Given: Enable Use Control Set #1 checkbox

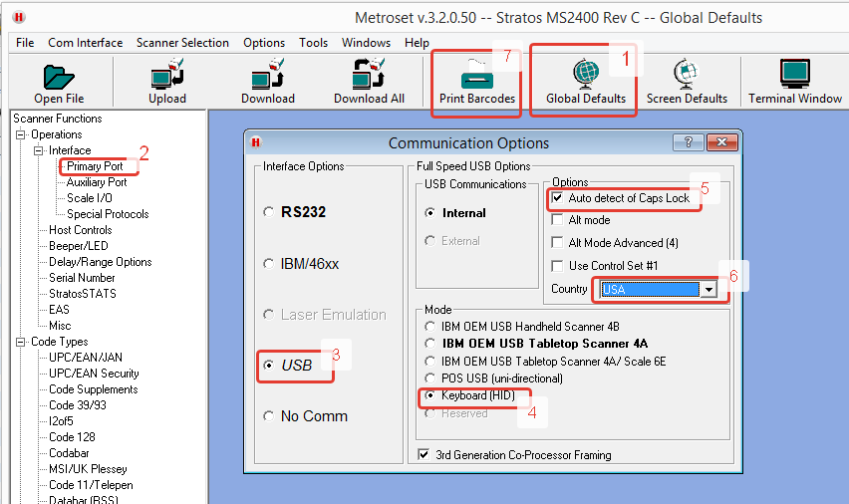Looking at the screenshot, I should tap(557, 266).
